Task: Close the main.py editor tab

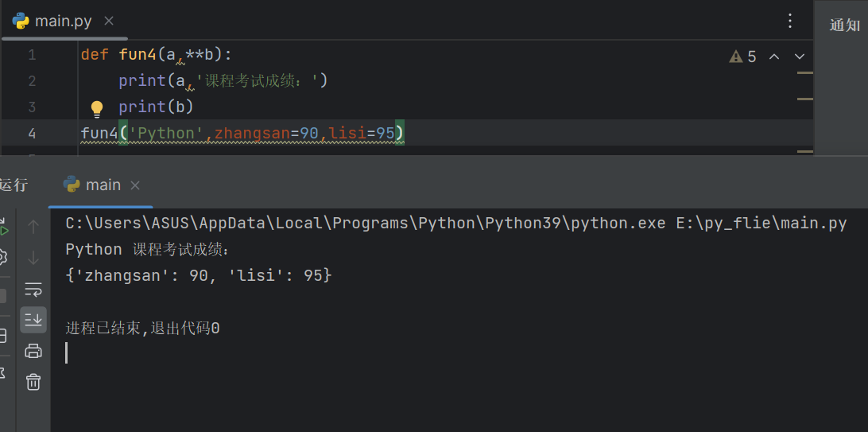Action: point(109,21)
